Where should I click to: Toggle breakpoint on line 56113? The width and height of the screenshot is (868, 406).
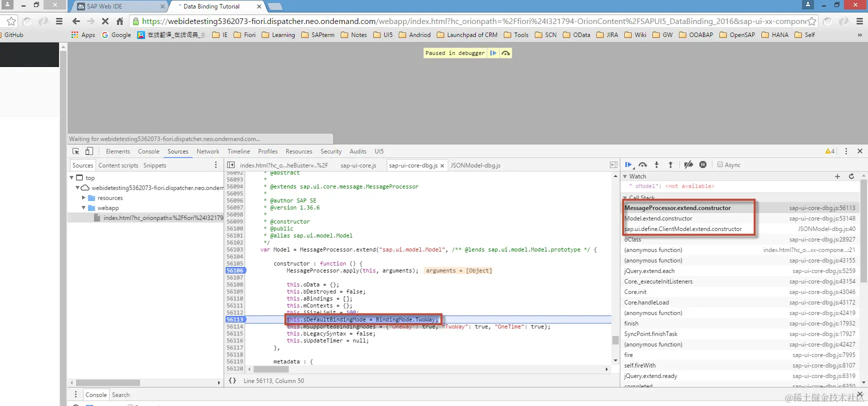pos(235,319)
